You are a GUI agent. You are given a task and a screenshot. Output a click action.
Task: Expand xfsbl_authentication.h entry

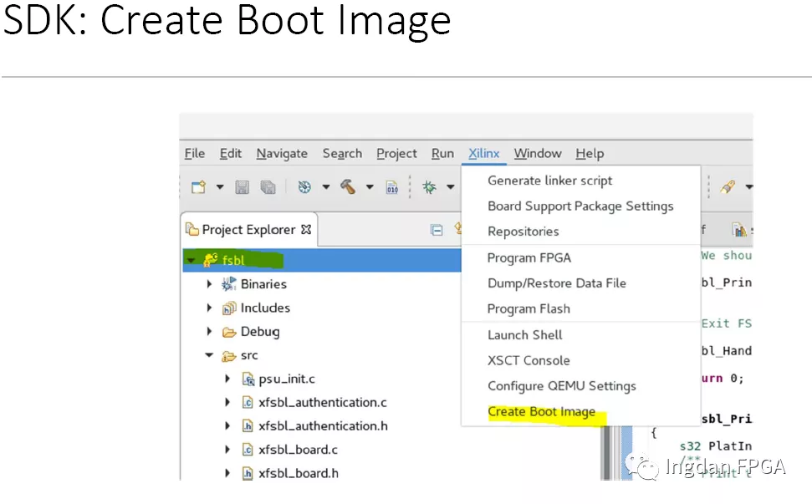coord(227,426)
